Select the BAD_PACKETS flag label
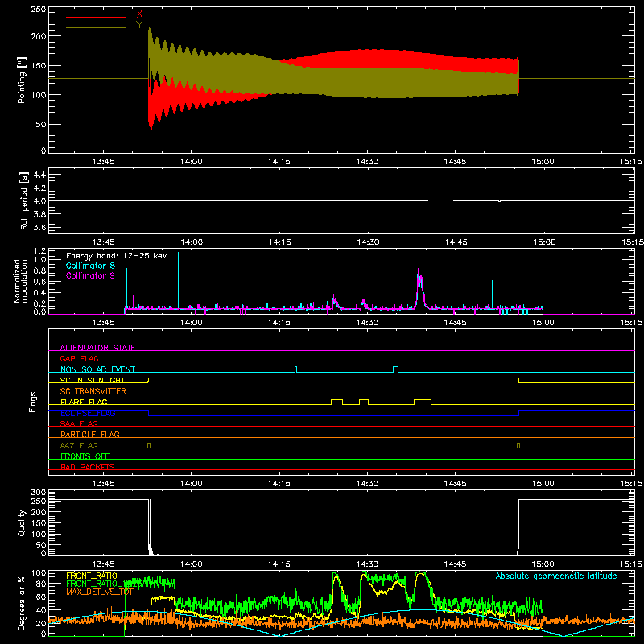644x644 pixels. (88, 467)
